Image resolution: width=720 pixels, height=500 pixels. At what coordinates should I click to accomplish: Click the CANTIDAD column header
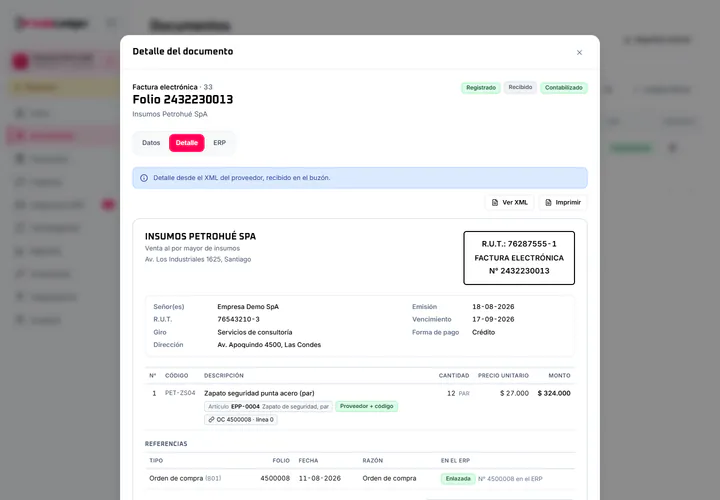click(454, 376)
